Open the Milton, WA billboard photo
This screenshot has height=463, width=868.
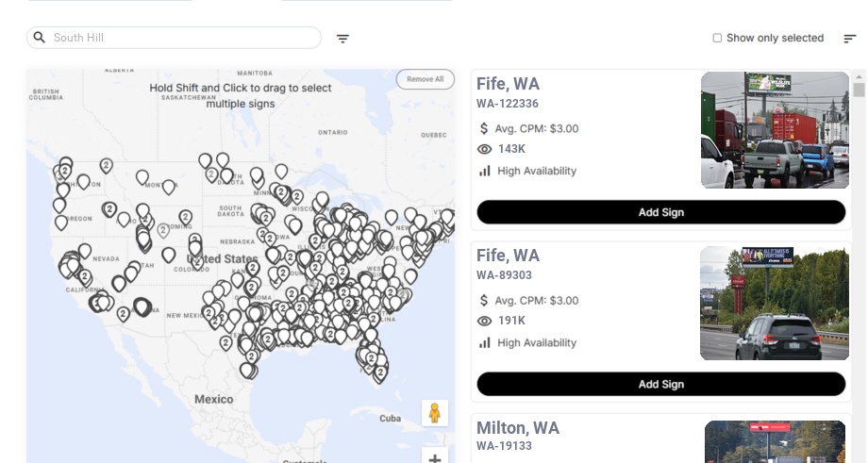tap(775, 441)
